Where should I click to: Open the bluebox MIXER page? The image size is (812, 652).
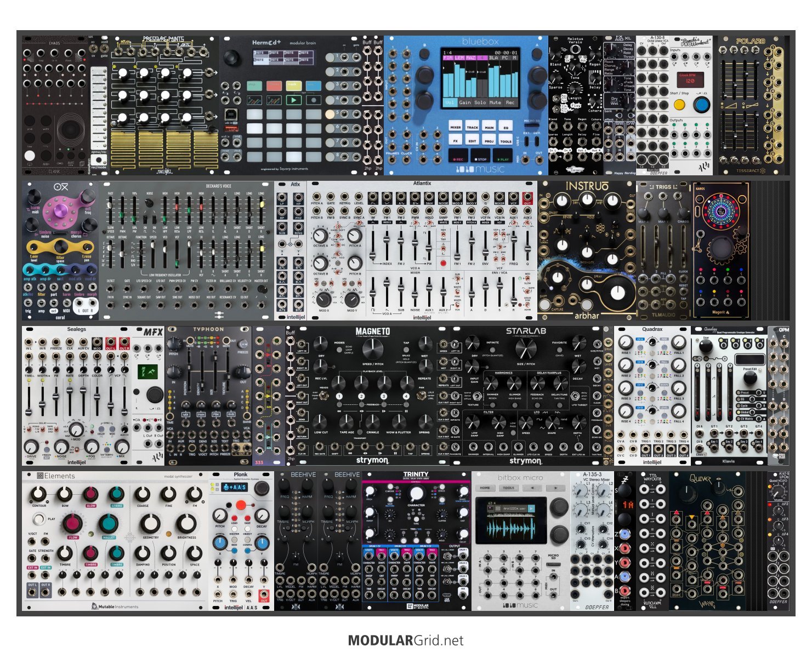(x=456, y=125)
